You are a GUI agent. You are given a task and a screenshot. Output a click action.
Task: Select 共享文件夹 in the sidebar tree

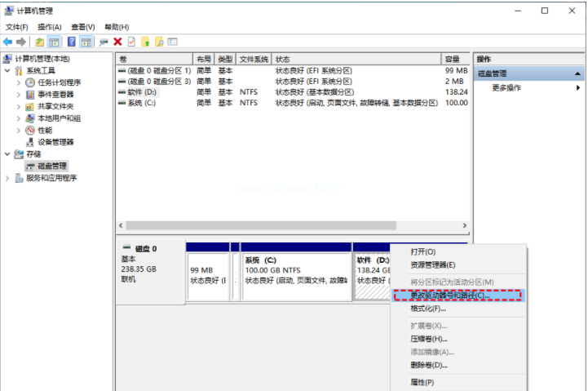pos(55,106)
